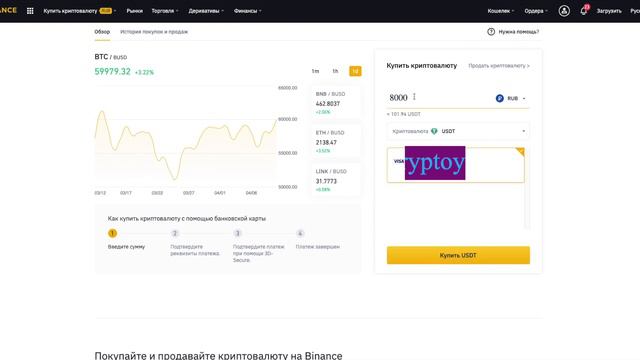Click step 3 circle in purchase guide

(237, 233)
